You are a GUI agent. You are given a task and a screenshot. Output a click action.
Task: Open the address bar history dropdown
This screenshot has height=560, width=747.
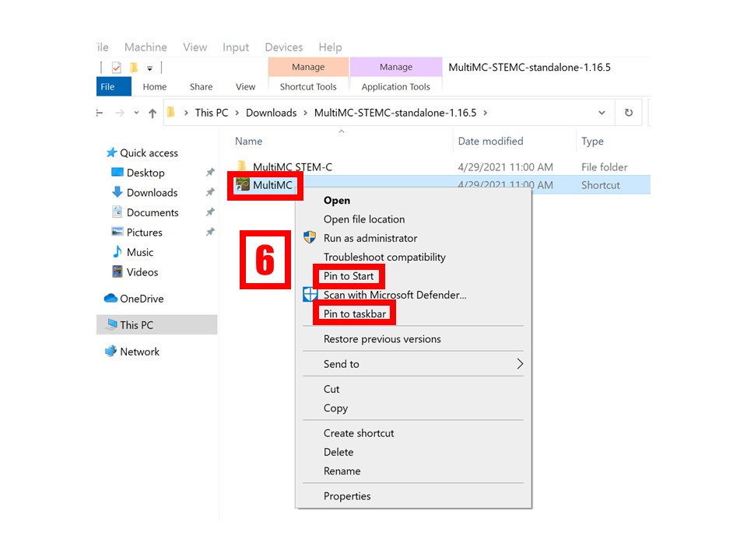pyautogui.click(x=601, y=113)
